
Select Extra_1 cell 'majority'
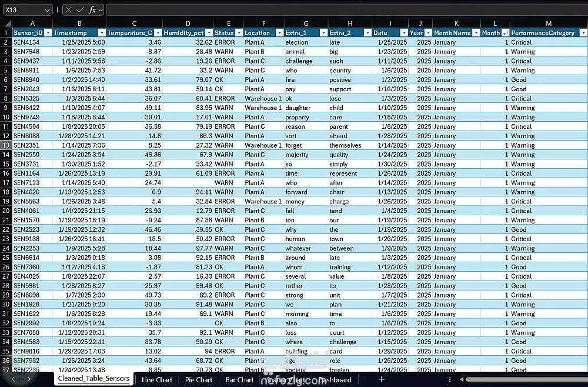click(x=306, y=155)
